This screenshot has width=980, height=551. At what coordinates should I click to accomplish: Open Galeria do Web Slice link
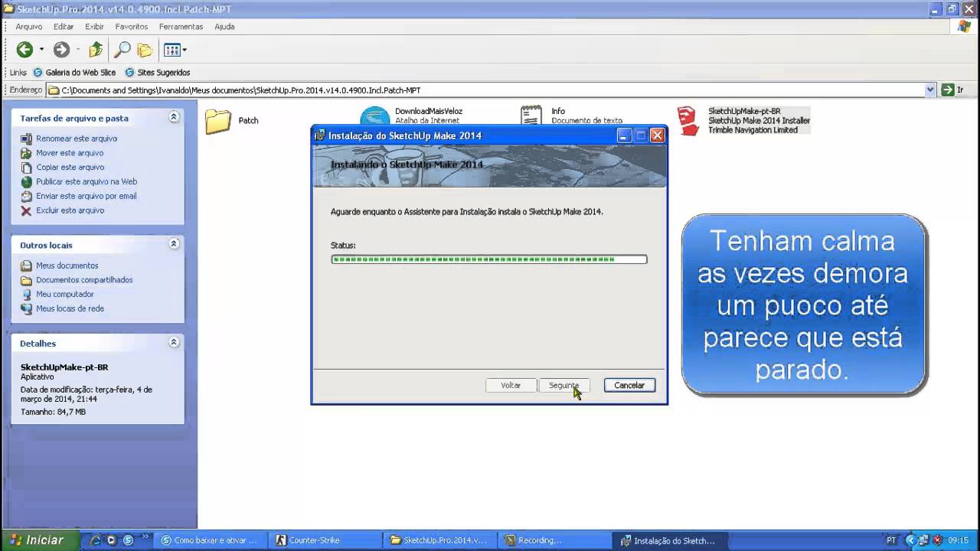tap(74, 73)
